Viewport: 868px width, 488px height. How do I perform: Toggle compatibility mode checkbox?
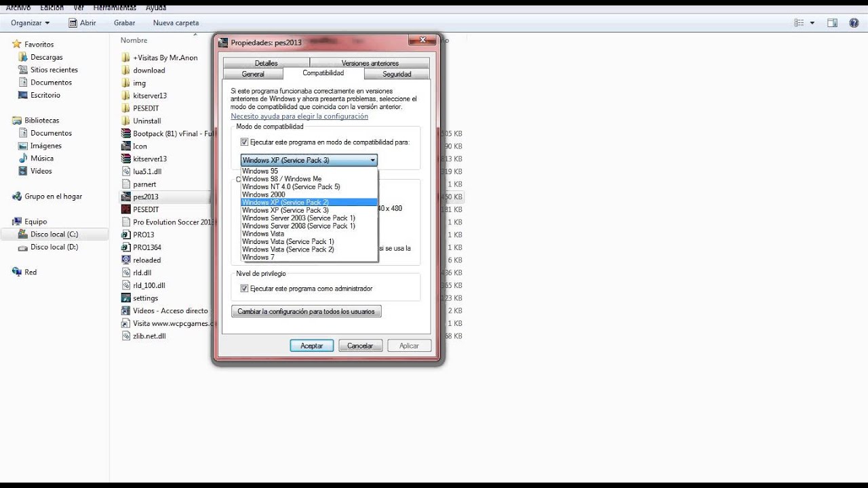click(x=245, y=142)
